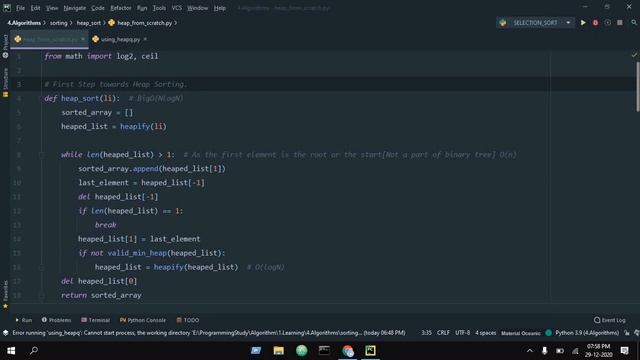Switch to the using_heapq.py editor tab

[120, 39]
